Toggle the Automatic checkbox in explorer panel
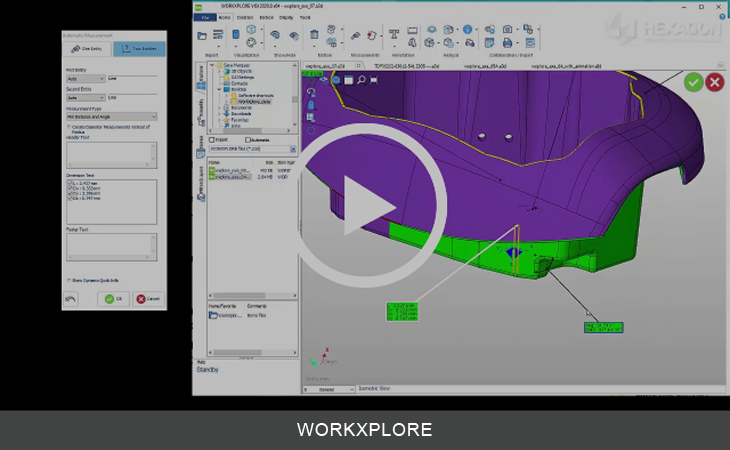 tap(248, 140)
